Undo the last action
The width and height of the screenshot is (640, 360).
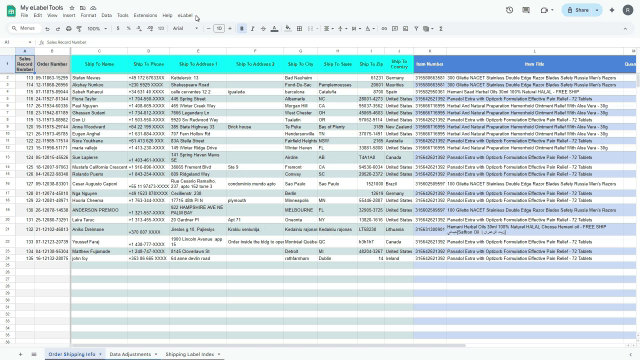47,29
